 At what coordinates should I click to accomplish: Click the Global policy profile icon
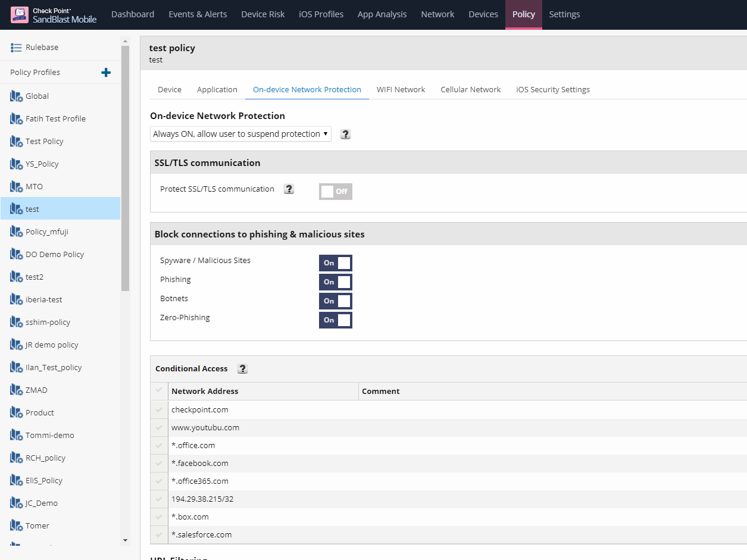(x=16, y=96)
